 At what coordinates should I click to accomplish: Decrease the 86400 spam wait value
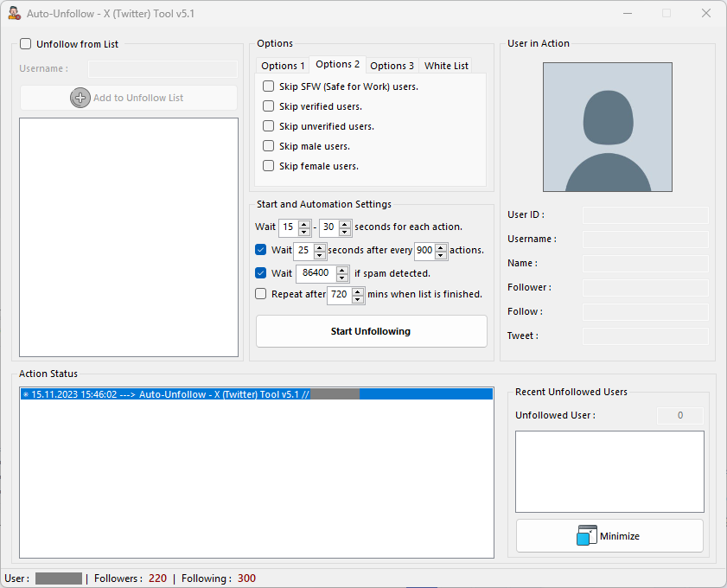[342, 278]
